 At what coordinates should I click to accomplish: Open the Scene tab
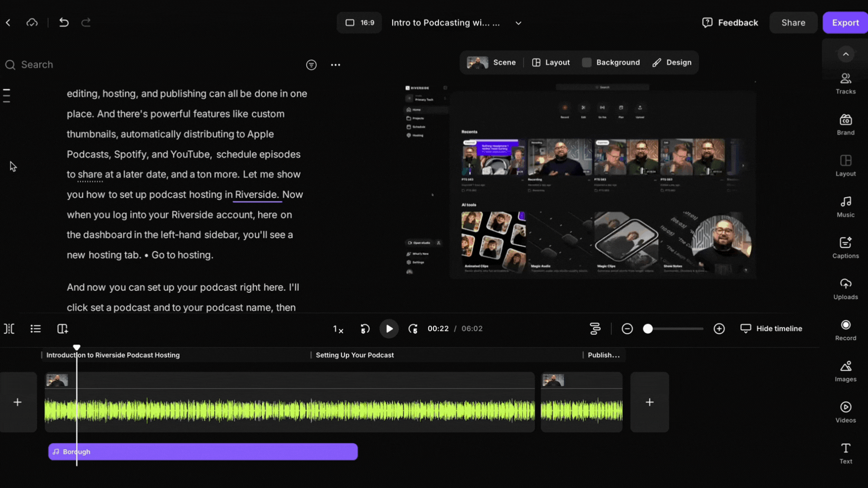click(x=491, y=62)
